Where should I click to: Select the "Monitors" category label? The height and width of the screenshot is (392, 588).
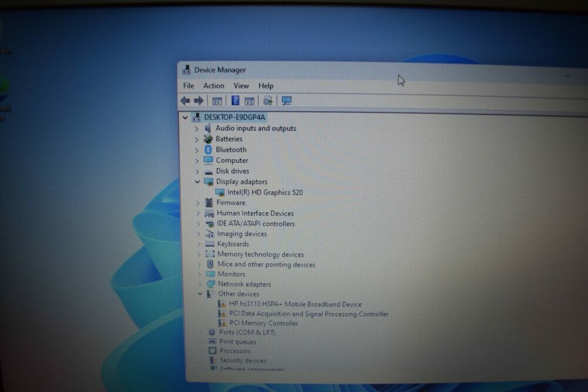click(x=231, y=274)
